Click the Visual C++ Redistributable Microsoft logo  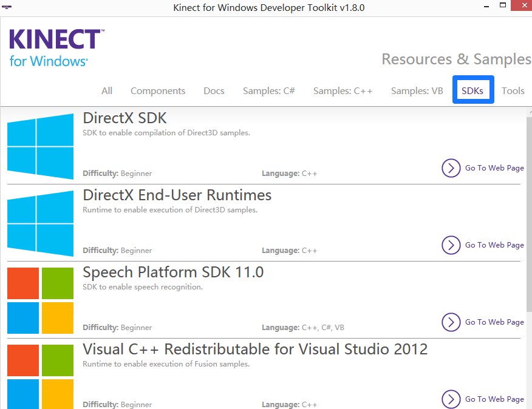[40, 376]
